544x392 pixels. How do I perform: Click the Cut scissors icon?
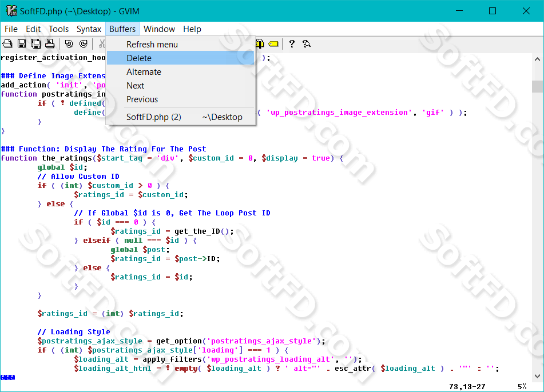coord(102,43)
